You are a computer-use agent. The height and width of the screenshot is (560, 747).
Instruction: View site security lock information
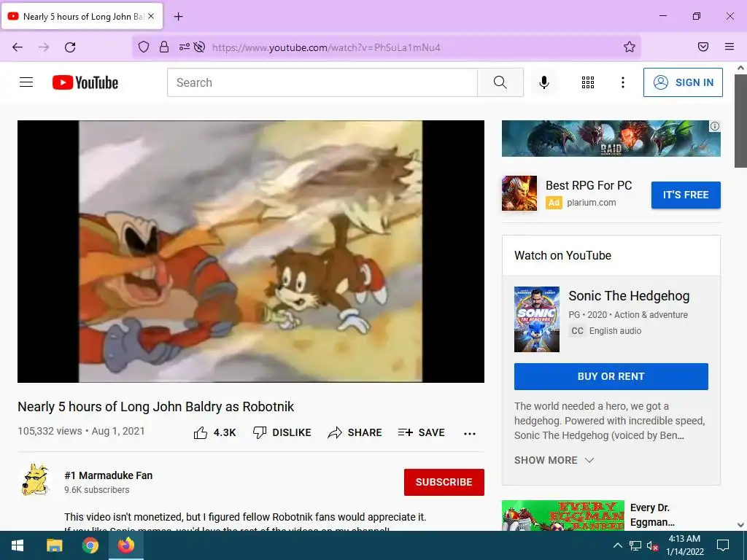click(164, 47)
